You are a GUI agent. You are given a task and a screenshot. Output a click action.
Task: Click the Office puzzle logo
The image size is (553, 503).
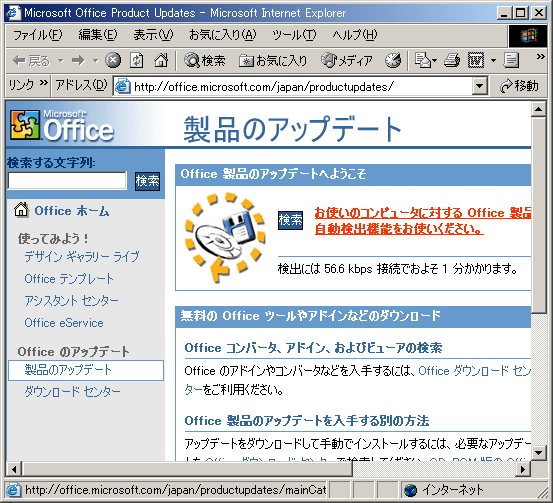pyautogui.click(x=25, y=125)
